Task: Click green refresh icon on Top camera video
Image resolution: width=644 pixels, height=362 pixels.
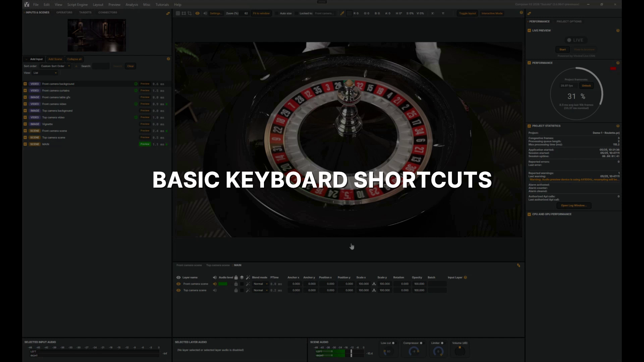Action: pos(136,117)
